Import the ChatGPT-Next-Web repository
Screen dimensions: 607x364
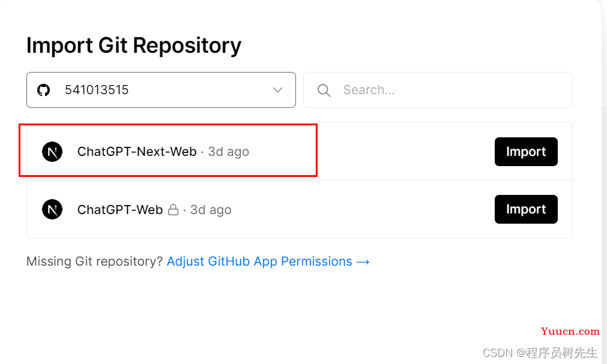click(x=526, y=152)
